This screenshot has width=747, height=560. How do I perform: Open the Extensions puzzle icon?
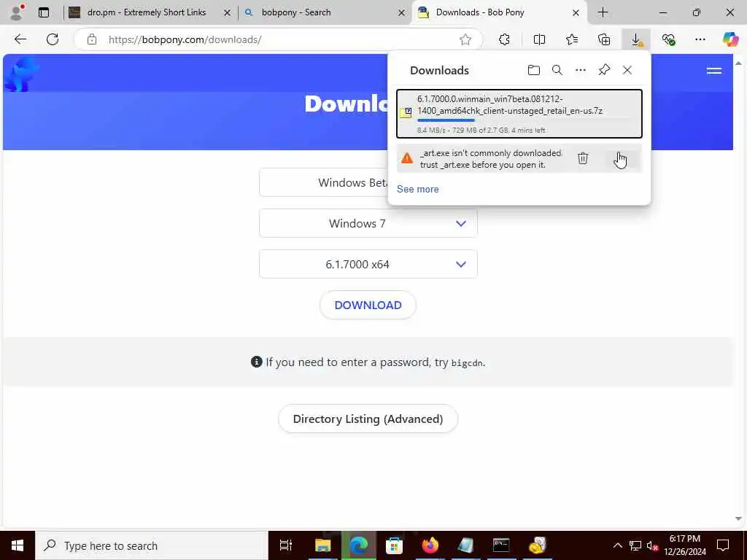pyautogui.click(x=505, y=39)
